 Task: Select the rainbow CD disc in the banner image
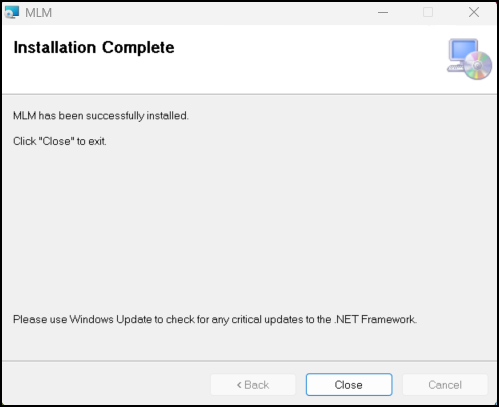[478, 66]
